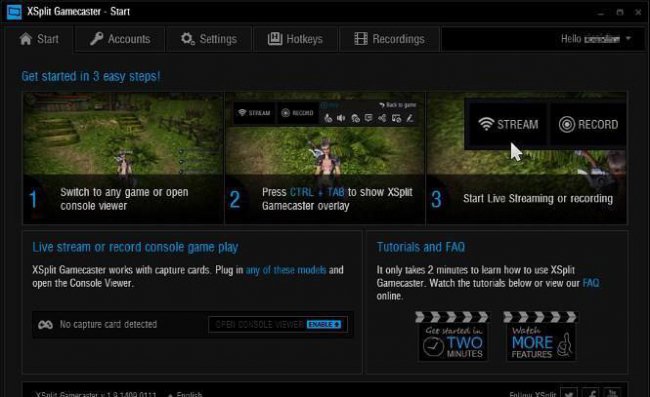Click the home icon on Start tab
The image size is (650, 397).
pyautogui.click(x=26, y=39)
